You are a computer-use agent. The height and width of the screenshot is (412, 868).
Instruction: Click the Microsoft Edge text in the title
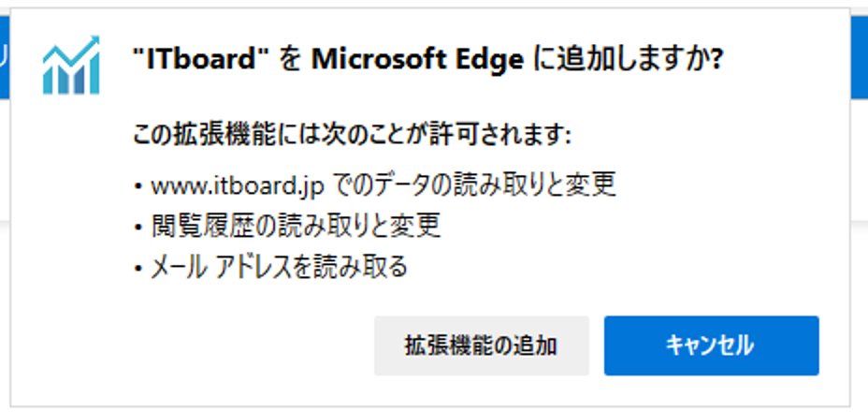point(417,60)
